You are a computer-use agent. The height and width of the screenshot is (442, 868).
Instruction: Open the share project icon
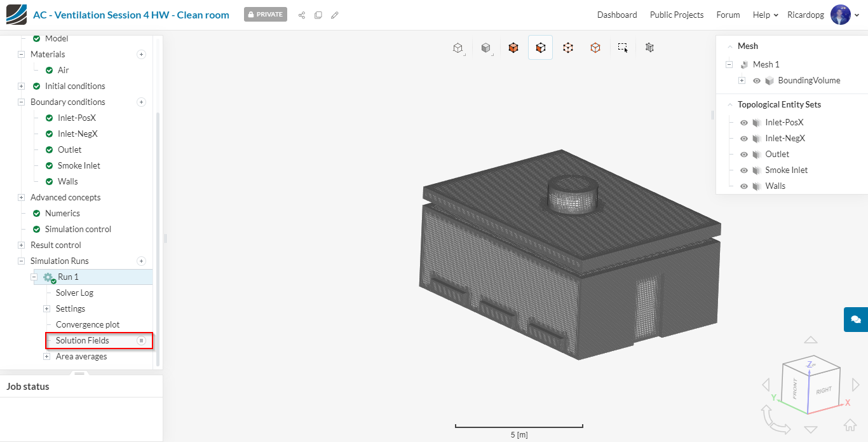tap(302, 15)
